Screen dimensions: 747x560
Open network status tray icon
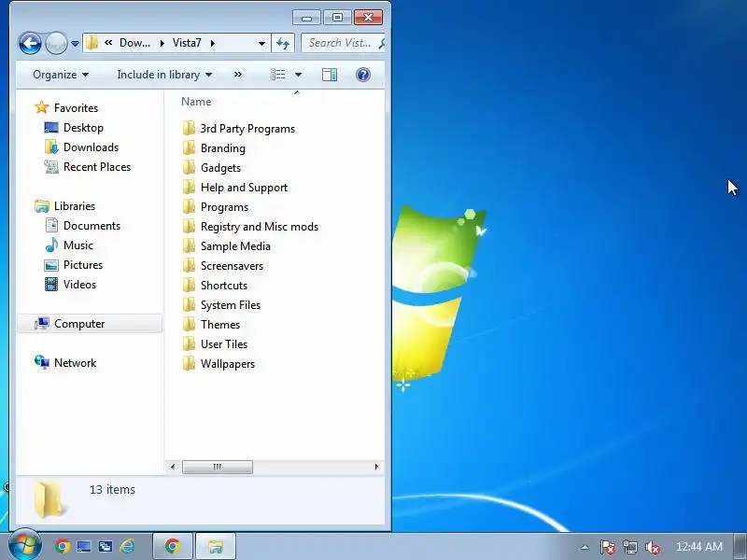629,547
